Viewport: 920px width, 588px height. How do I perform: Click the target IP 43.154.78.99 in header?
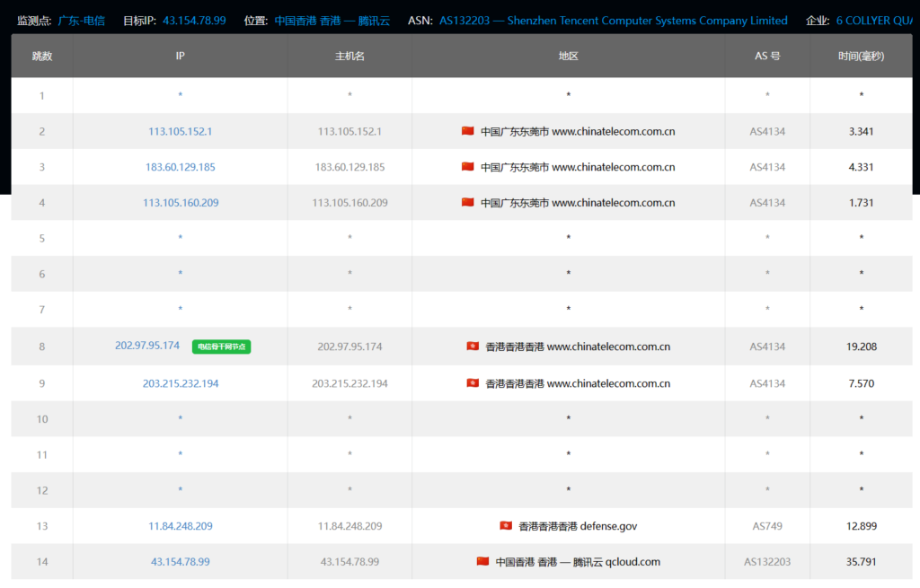194,21
